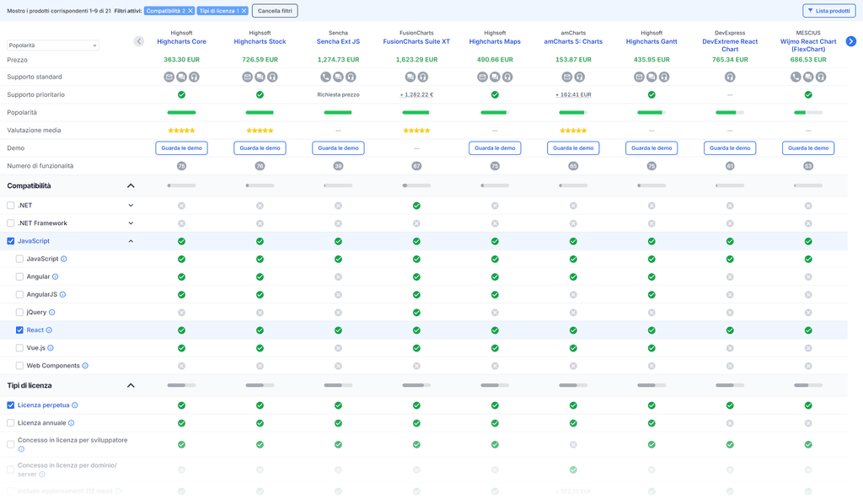Click the + 1,282.22 € priority support price

click(416, 94)
